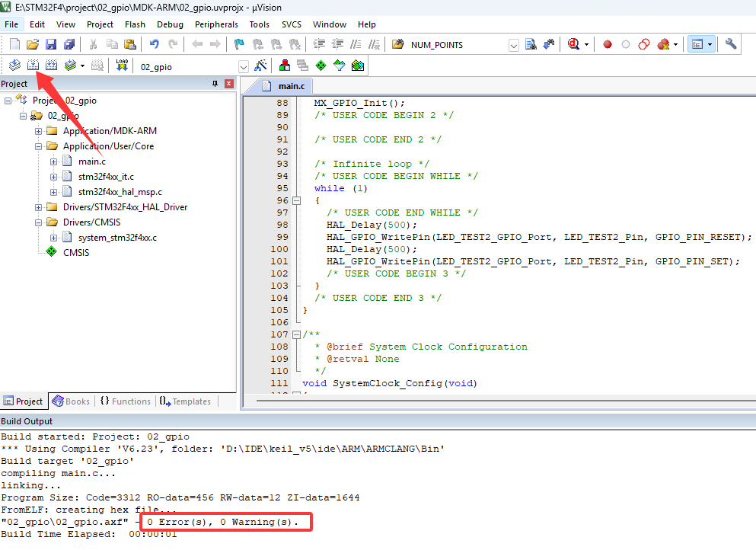Open Manage Project Items

pos(285,66)
